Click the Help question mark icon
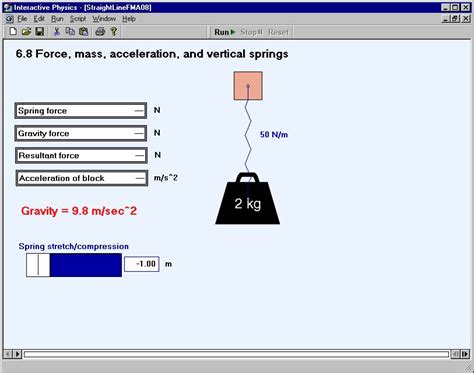474x373 pixels. pos(114,32)
